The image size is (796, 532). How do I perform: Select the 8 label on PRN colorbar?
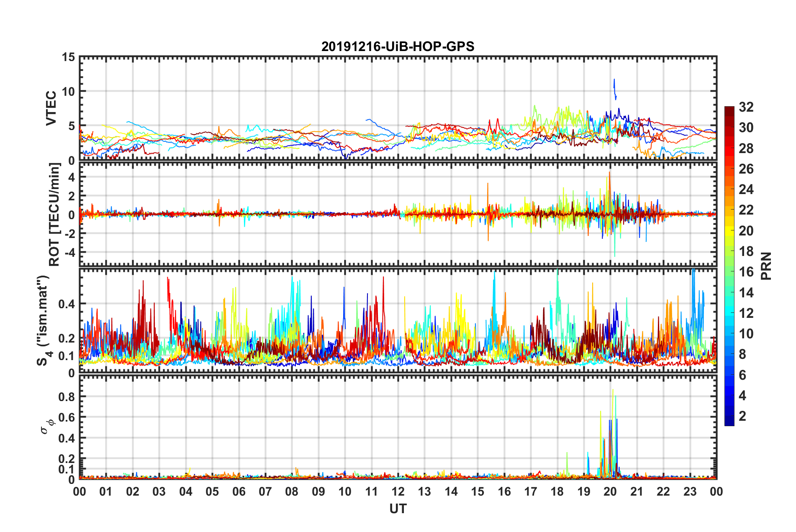(742, 354)
